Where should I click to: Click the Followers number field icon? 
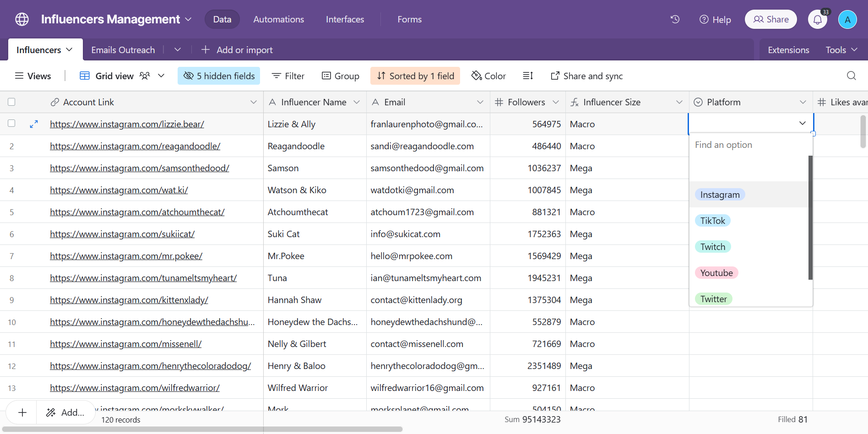pyautogui.click(x=499, y=102)
